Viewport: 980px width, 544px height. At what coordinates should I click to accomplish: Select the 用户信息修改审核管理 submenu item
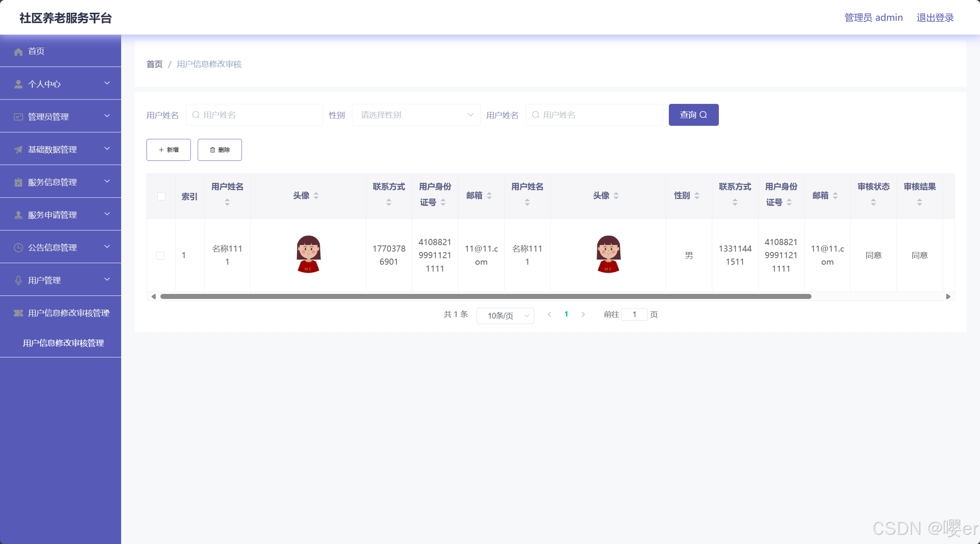click(63, 343)
